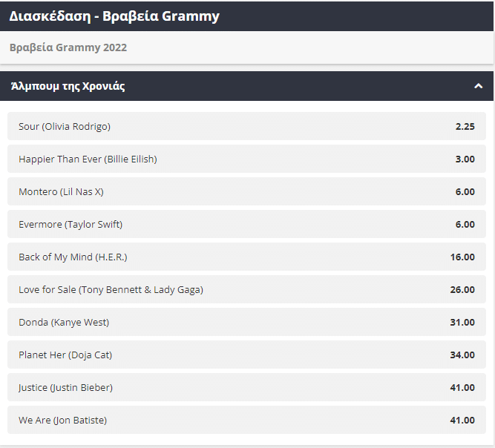
Task: Pick Justice (Justin Bieber) at 41.00
Action: click(246, 387)
